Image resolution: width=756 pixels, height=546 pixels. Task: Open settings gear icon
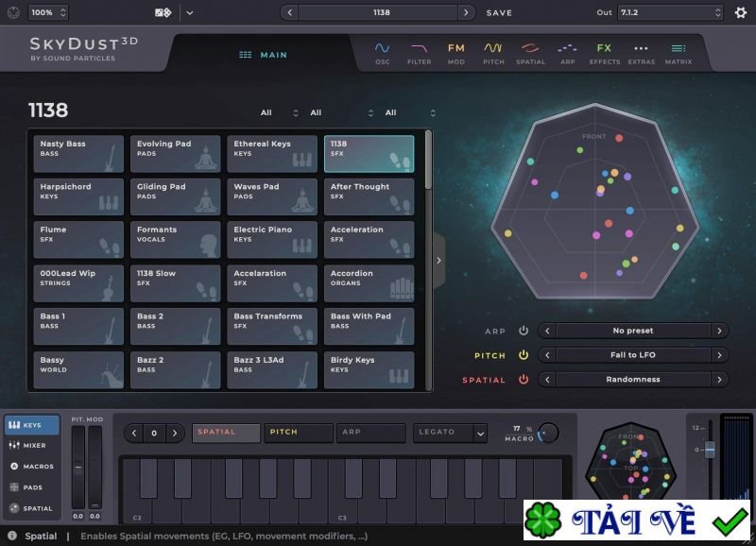tap(741, 12)
